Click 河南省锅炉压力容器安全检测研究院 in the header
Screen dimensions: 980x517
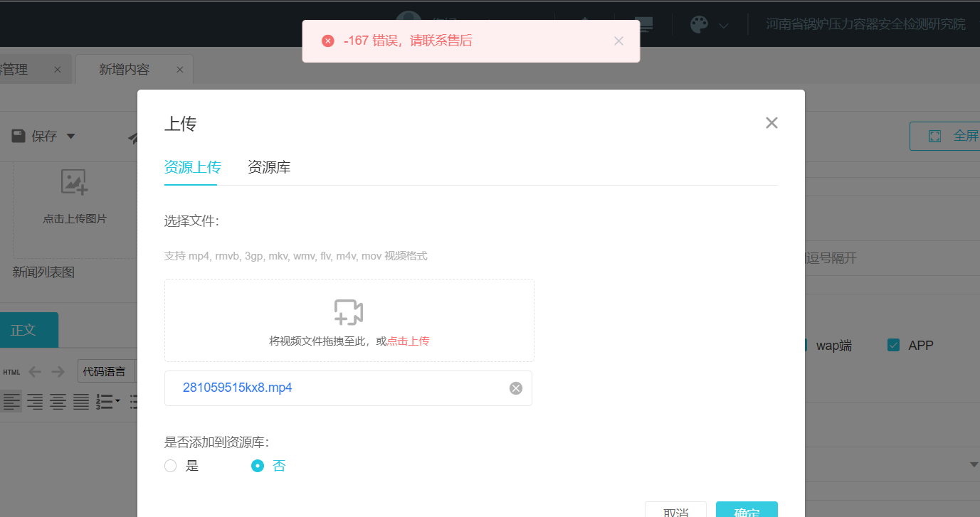click(x=866, y=24)
